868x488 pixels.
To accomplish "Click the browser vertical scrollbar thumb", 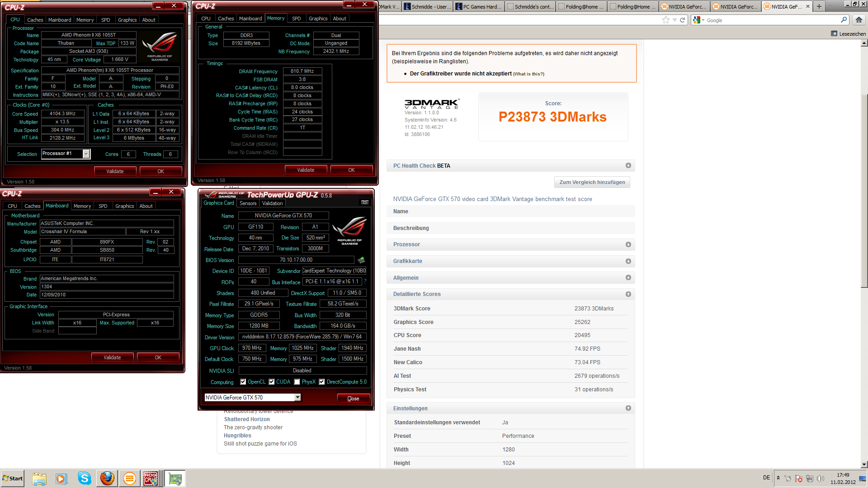I will pyautogui.click(x=864, y=191).
